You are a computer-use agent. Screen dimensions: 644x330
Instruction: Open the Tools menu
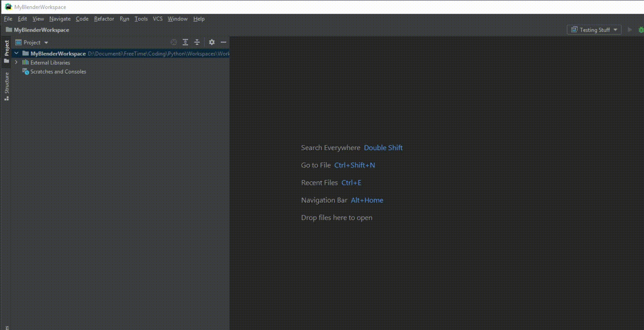click(141, 19)
